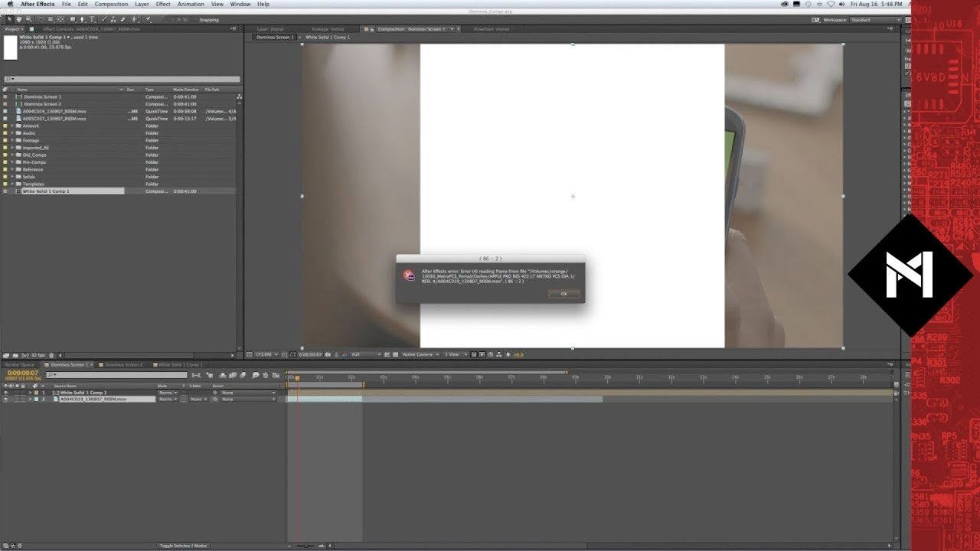Click OK on the error dialog

pyautogui.click(x=563, y=294)
